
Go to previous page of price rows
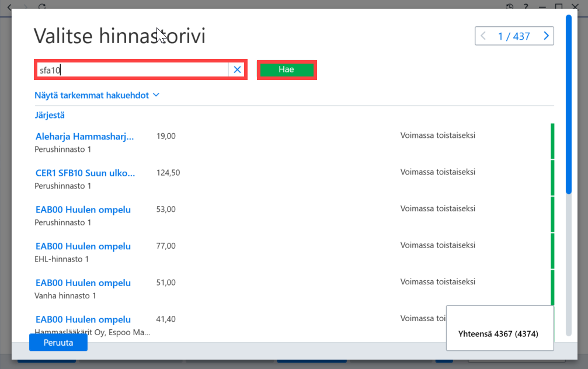(483, 36)
